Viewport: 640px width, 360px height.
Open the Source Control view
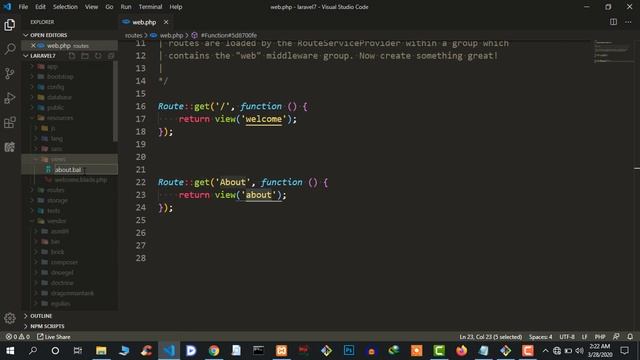pos(10,73)
